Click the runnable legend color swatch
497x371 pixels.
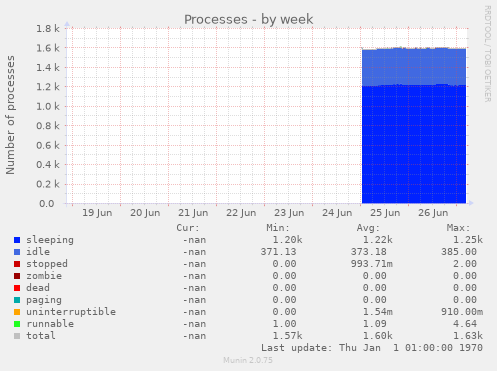17,324
